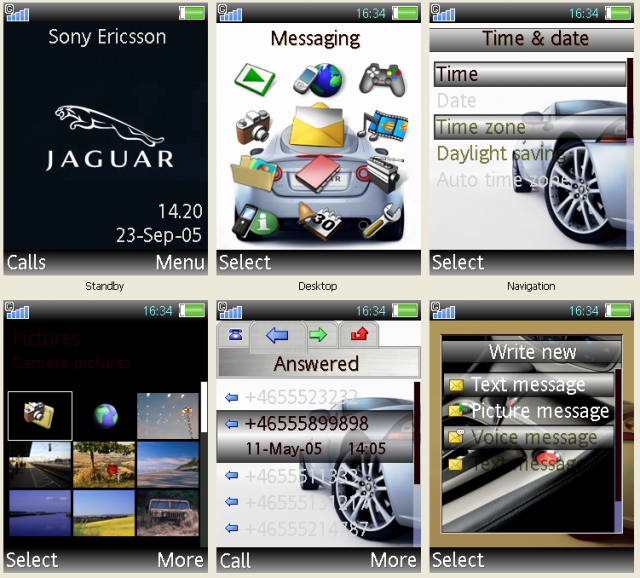Choose Text message under Write new
640x578 pixels.
(x=528, y=385)
